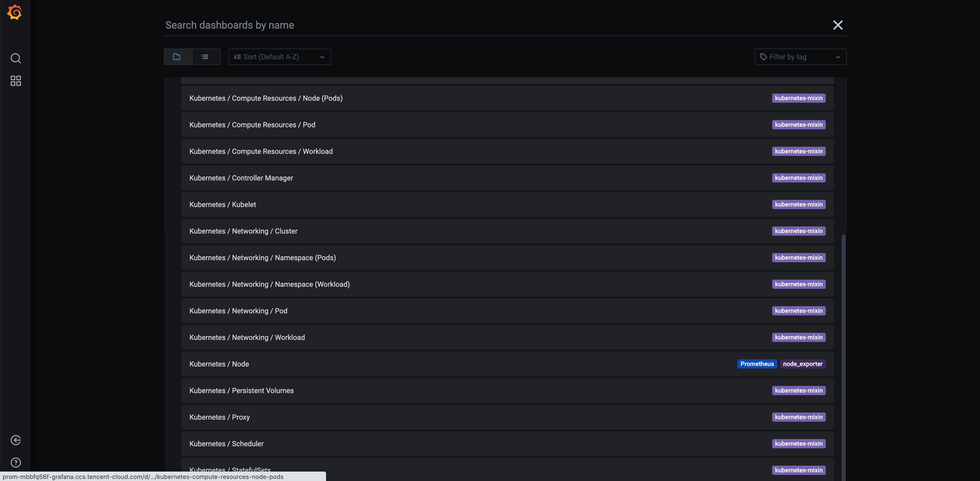Click kubernetes-mixin tag on Networking / Namespace (Workload) row
This screenshot has height=481, width=980.
(798, 284)
